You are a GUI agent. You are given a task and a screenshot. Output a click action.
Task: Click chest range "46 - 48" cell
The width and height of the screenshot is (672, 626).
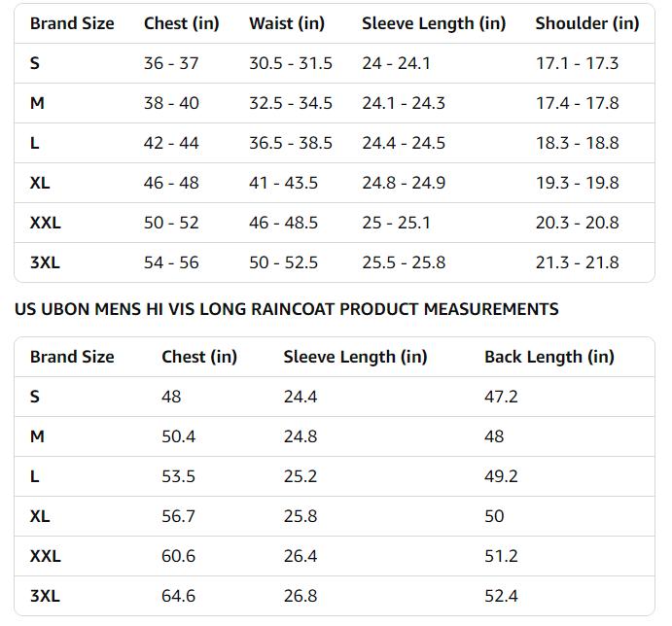tap(171, 183)
